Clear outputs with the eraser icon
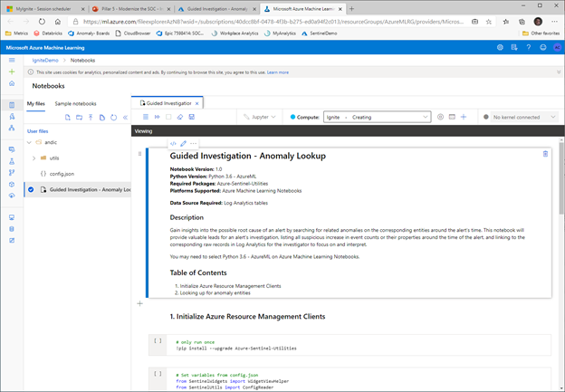 click(180, 117)
